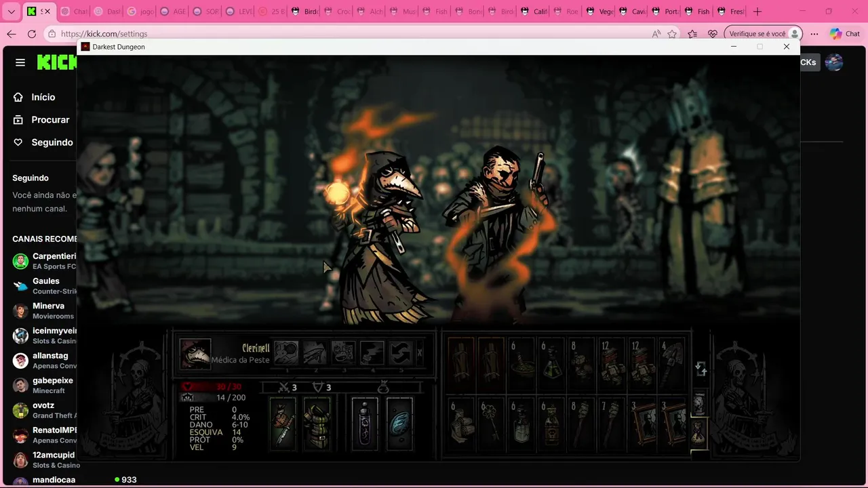This screenshot has width=868, height=488.
Task: Inspect the vial trinket slot
Action: 365,424
